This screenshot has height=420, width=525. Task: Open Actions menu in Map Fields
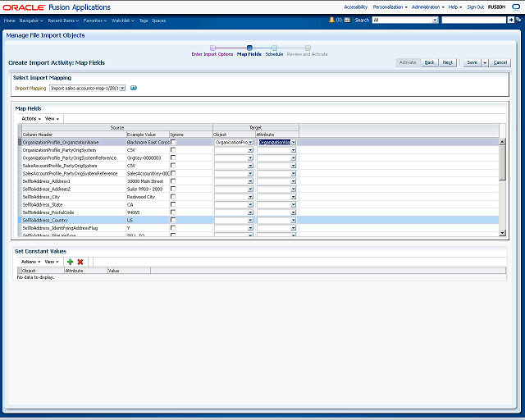click(x=30, y=118)
